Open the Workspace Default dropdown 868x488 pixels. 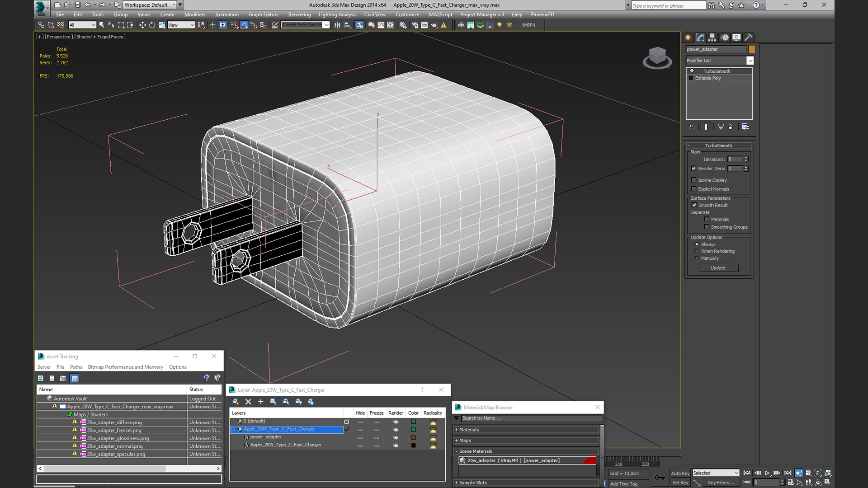click(x=150, y=5)
